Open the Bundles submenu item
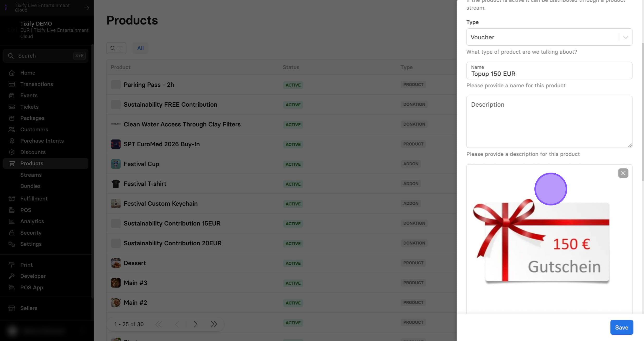The image size is (644, 341). tap(30, 186)
